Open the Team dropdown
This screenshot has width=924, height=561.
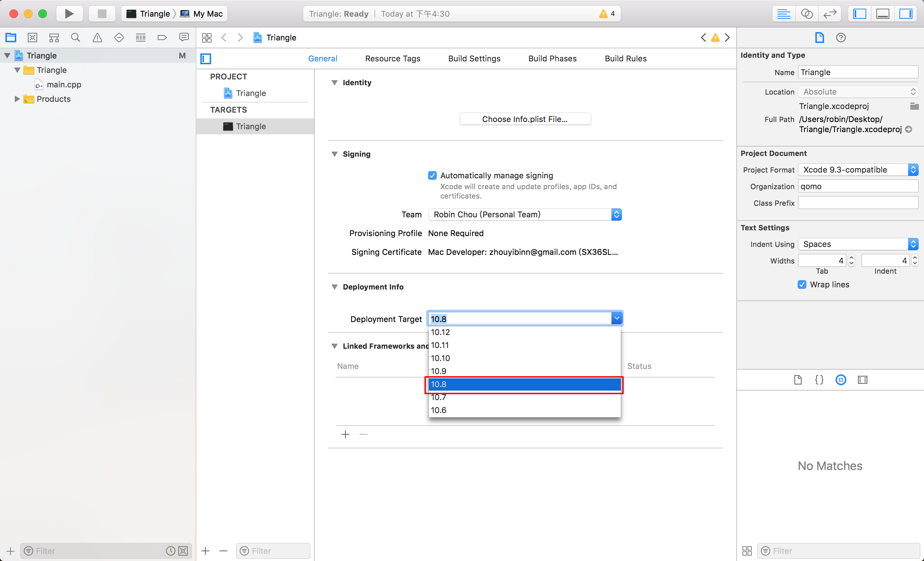(x=525, y=214)
